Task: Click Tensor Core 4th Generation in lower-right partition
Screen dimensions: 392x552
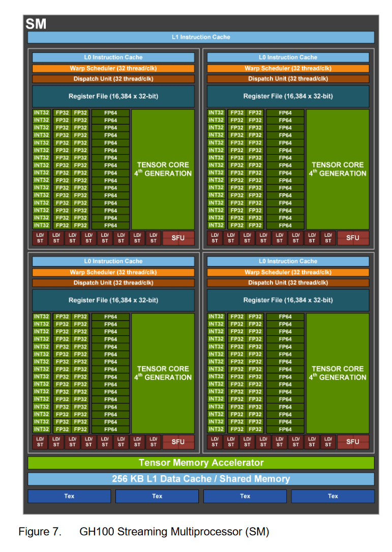Action: [338, 373]
